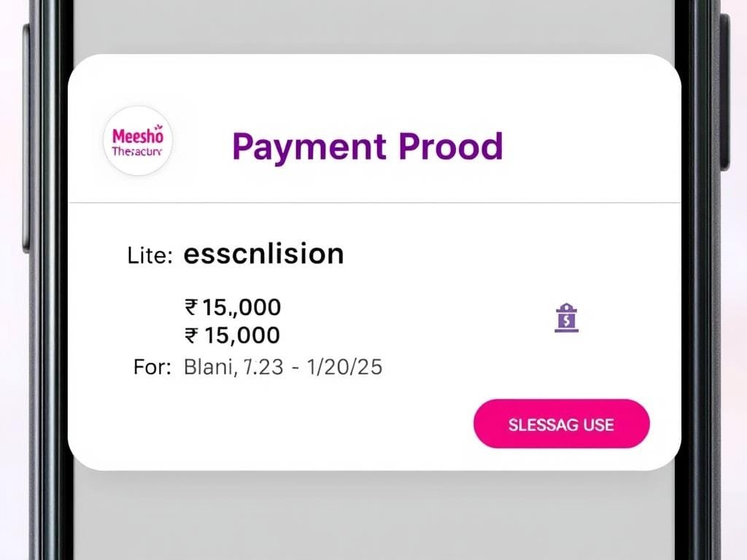The height and width of the screenshot is (560, 747).
Task: Click the esscnlision text value
Action: tap(263, 254)
